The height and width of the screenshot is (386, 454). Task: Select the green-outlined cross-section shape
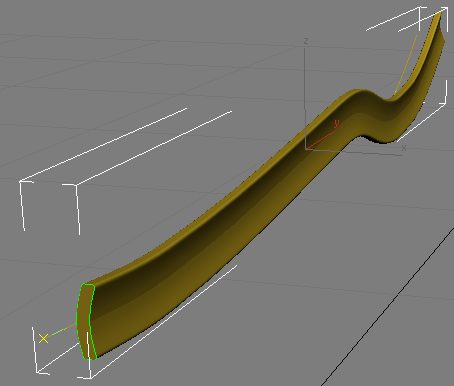(86, 322)
